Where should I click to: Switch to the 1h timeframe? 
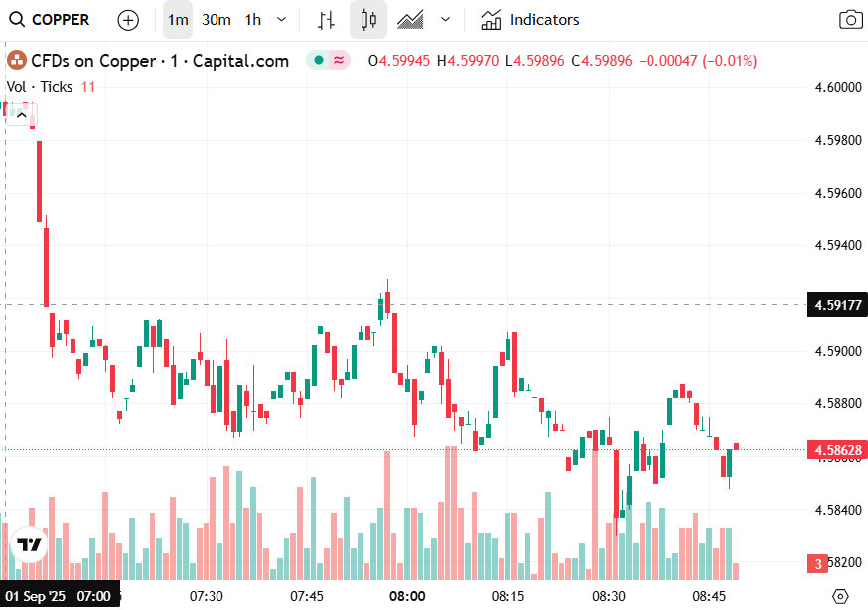(253, 20)
